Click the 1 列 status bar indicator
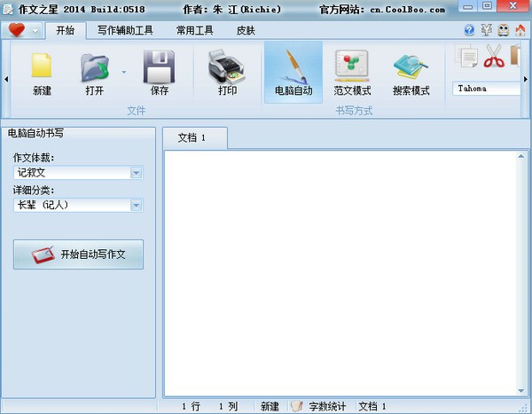Viewport: 532px width, 414px height. tap(228, 406)
